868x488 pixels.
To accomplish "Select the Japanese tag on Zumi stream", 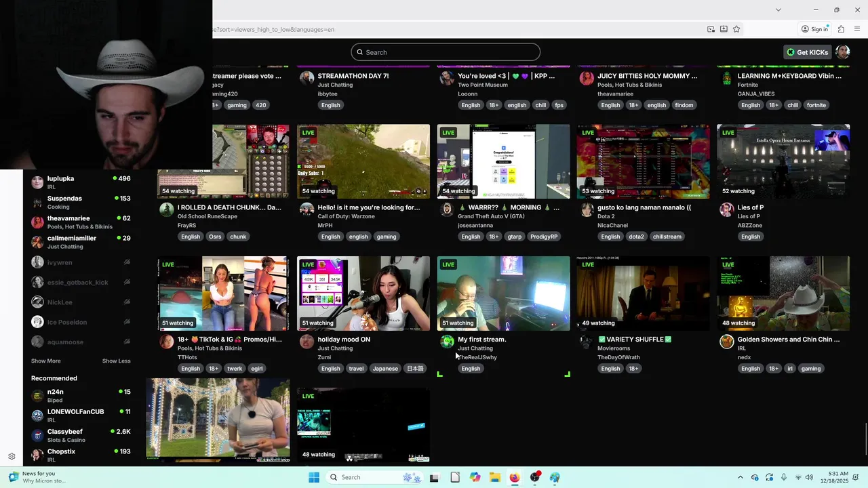I will pyautogui.click(x=385, y=369).
